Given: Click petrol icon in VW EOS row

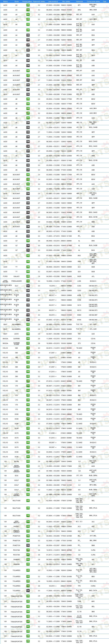Looking at the screenshot, I should pos(28,476).
